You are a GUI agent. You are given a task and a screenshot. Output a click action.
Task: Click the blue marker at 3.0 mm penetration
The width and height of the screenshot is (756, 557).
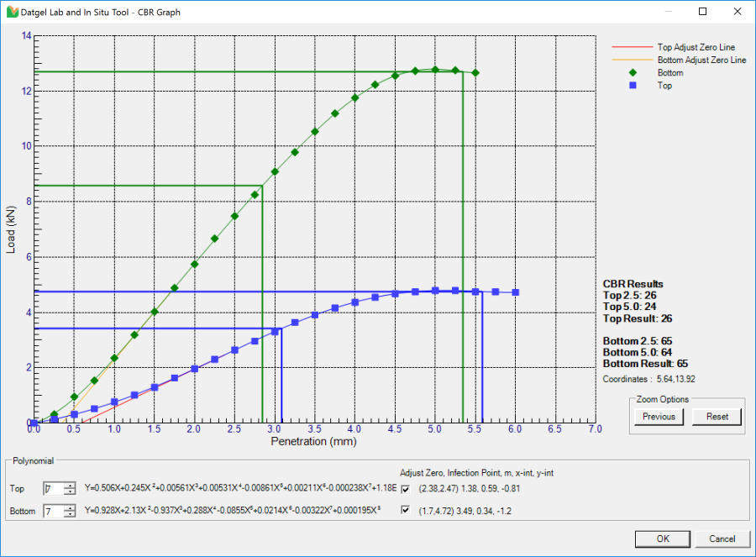(x=275, y=331)
